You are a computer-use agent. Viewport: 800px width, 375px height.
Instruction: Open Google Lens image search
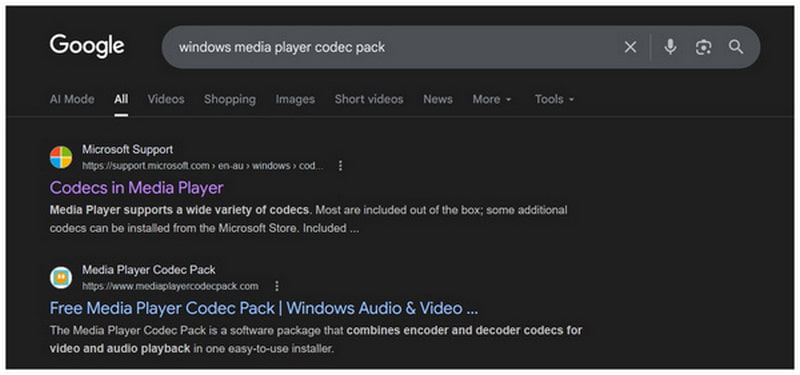[704, 47]
